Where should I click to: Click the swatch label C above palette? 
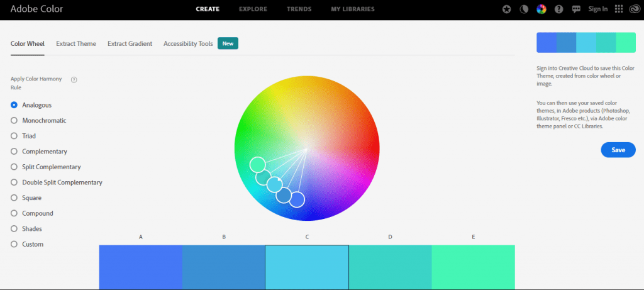pos(307,237)
